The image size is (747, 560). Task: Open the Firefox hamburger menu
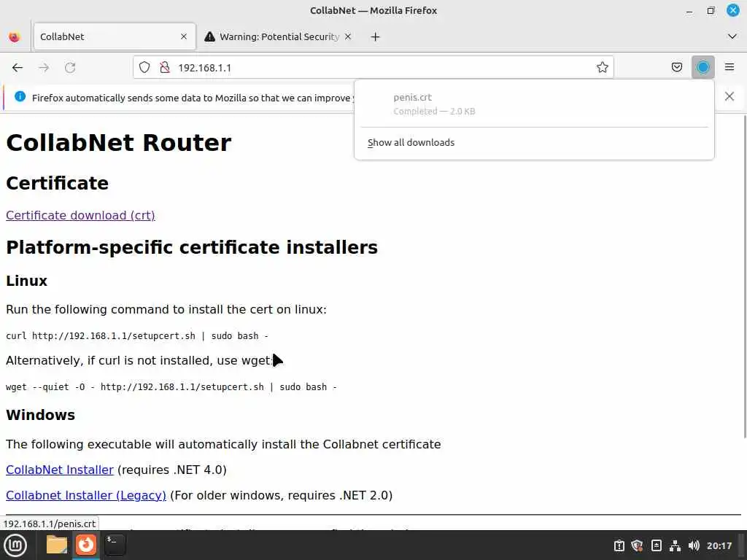point(729,67)
